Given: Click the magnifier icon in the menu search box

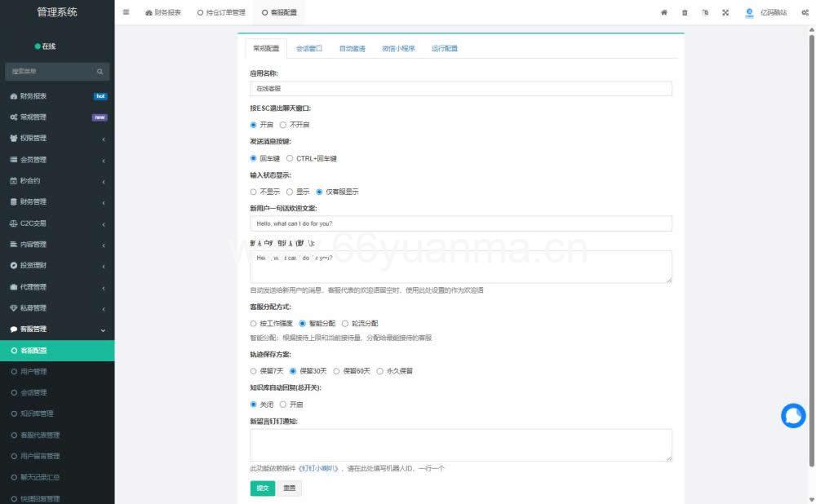Looking at the screenshot, I should (x=100, y=72).
